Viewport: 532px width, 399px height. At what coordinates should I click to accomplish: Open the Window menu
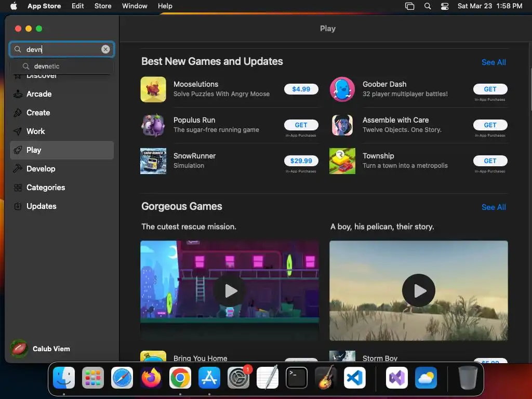[x=135, y=6]
